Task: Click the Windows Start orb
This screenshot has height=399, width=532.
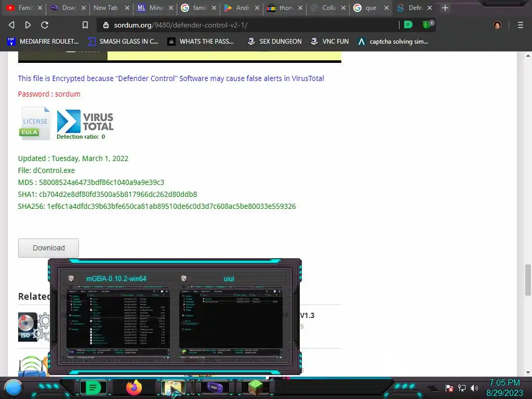Action: 14,388
